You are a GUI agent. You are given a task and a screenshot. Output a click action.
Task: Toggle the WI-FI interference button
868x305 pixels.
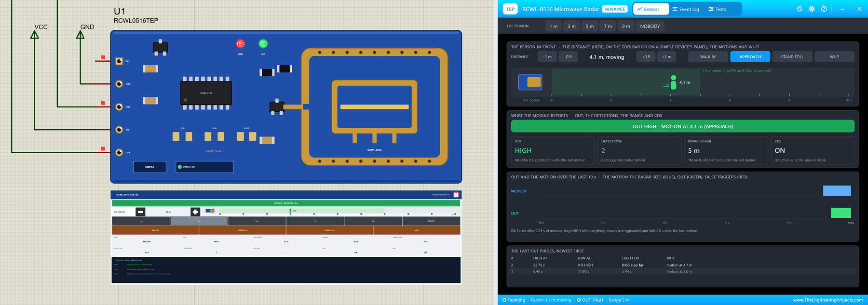click(835, 57)
